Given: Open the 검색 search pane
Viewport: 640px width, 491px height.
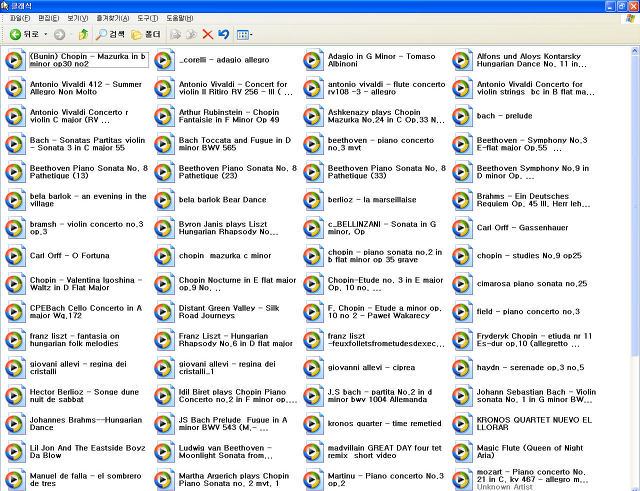Looking at the screenshot, I should click(110, 34).
